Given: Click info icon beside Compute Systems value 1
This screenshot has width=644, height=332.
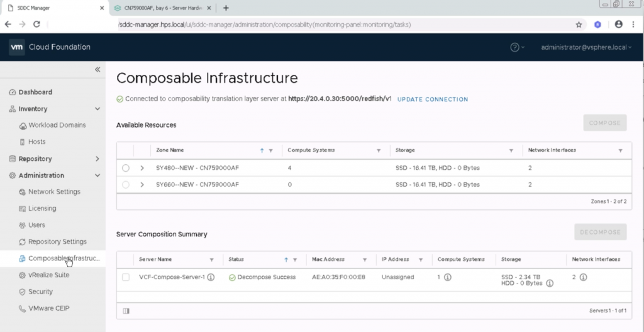Looking at the screenshot, I should [x=448, y=277].
